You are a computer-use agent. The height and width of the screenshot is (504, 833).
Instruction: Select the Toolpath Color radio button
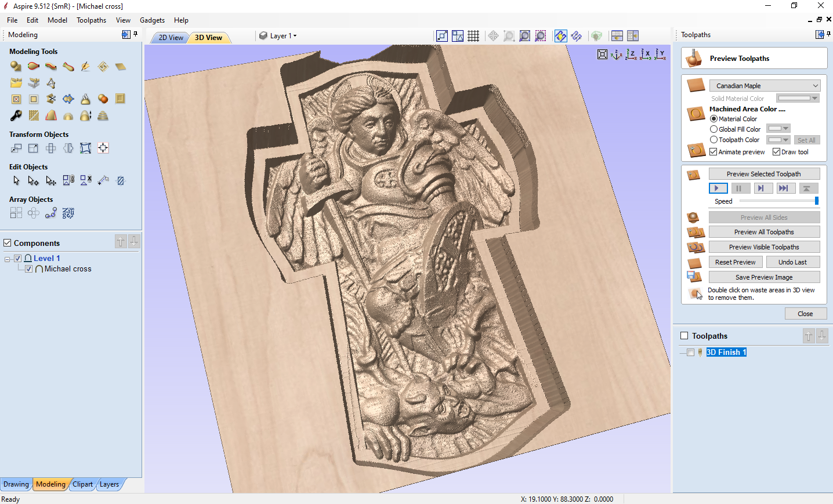point(714,140)
